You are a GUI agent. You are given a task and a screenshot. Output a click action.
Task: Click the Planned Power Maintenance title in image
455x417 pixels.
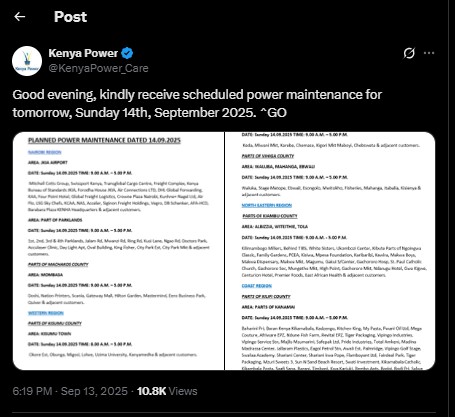point(104,140)
